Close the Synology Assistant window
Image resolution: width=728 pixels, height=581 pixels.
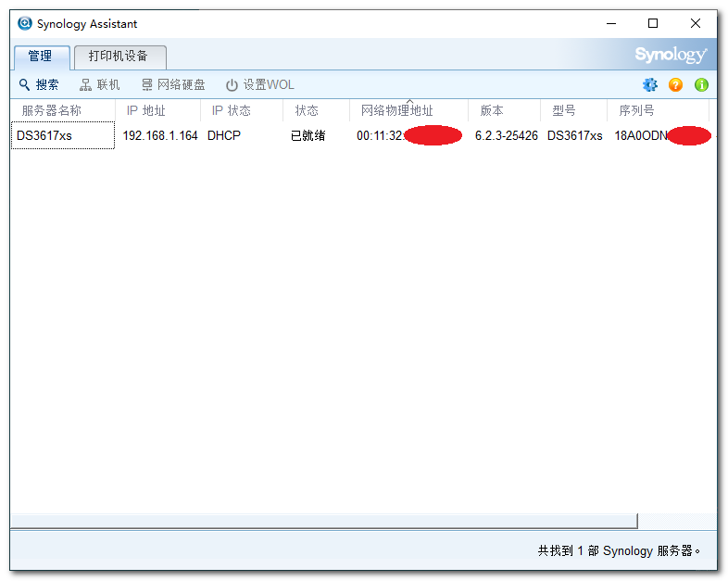[695, 23]
